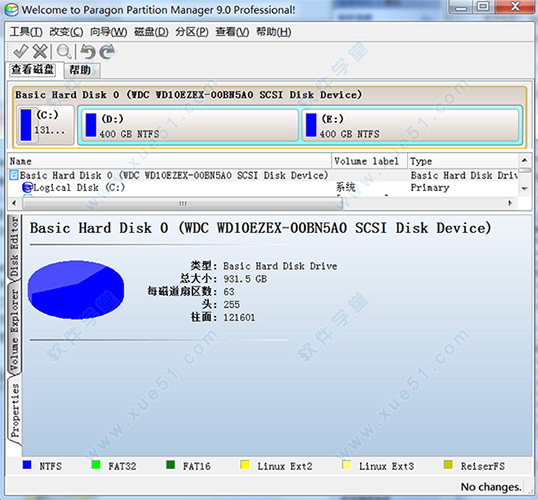Click the horizontal scrollbar thumb

tap(182, 204)
